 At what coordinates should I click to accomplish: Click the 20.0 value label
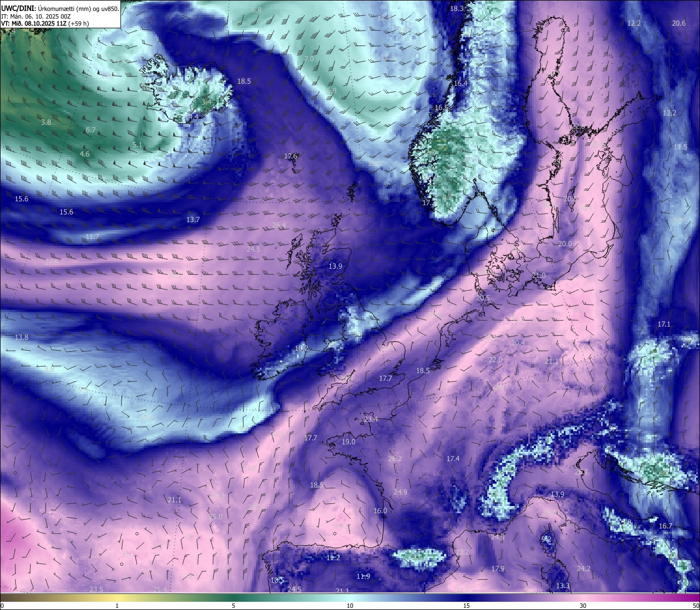[x=565, y=243]
